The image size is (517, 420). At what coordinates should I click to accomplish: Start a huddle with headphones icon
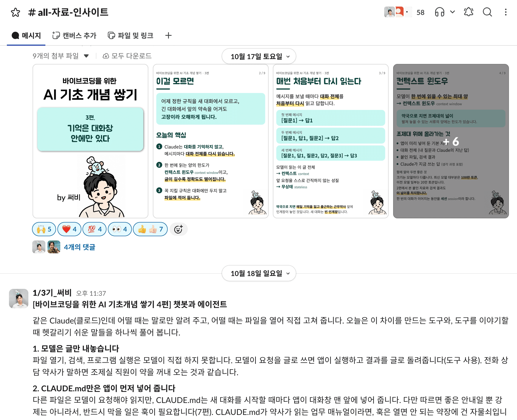(x=439, y=12)
